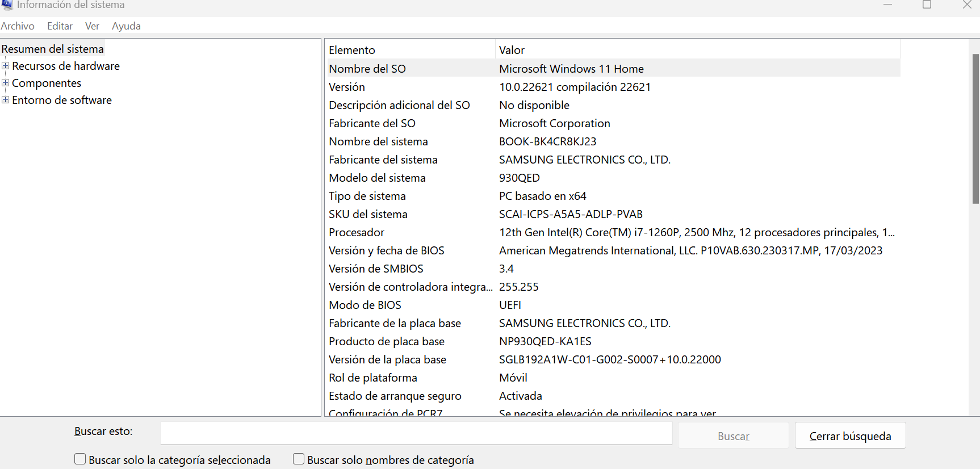Select Estado de arranque seguro row
The height and width of the screenshot is (469, 980).
(x=613, y=396)
